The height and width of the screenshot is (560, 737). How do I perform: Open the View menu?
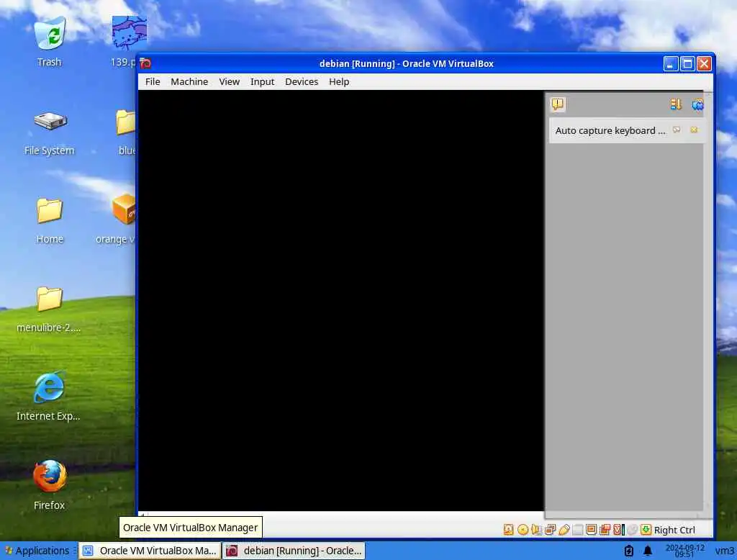click(x=230, y=81)
